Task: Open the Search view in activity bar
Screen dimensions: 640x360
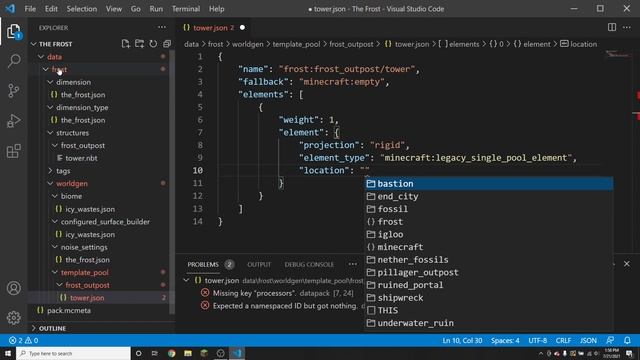Action: tap(13, 61)
